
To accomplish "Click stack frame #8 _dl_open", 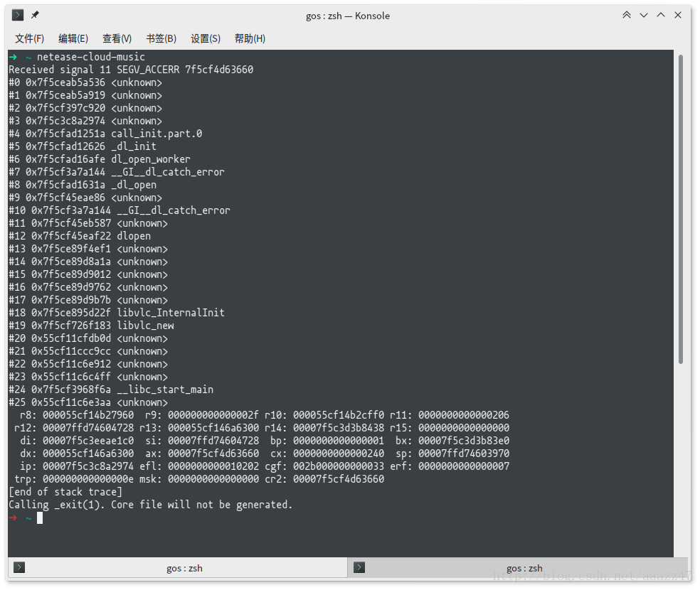I will (x=83, y=185).
